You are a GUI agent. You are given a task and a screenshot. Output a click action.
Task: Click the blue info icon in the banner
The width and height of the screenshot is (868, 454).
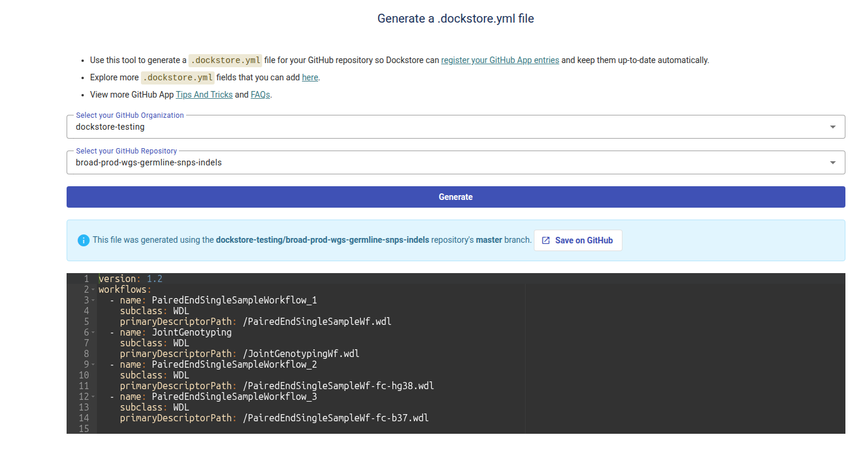click(83, 240)
